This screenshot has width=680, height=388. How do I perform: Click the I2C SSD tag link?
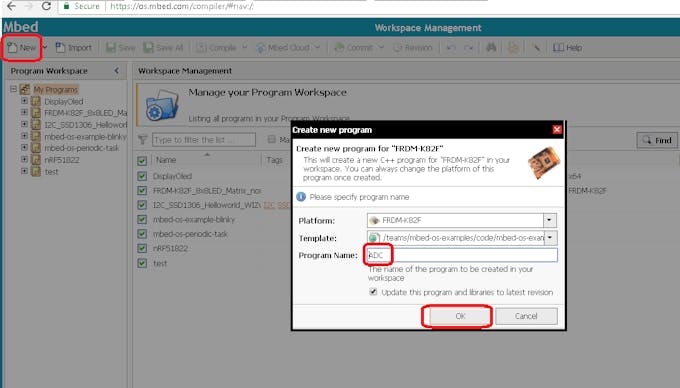[277, 205]
